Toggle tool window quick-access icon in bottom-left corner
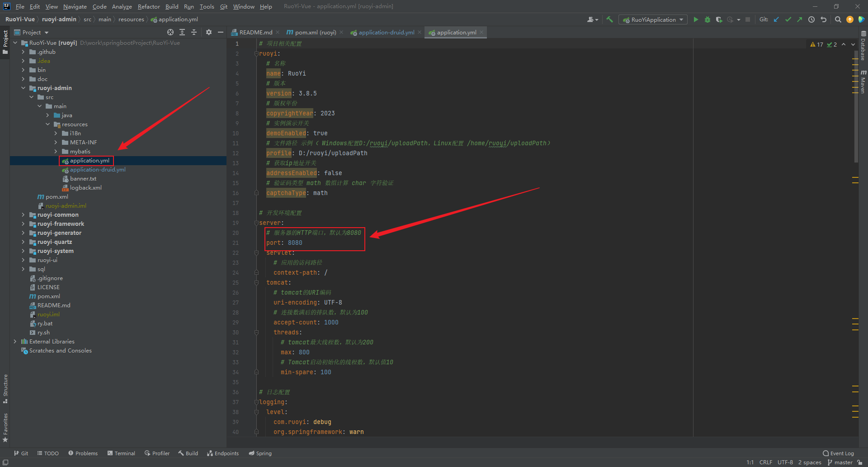 [5, 462]
